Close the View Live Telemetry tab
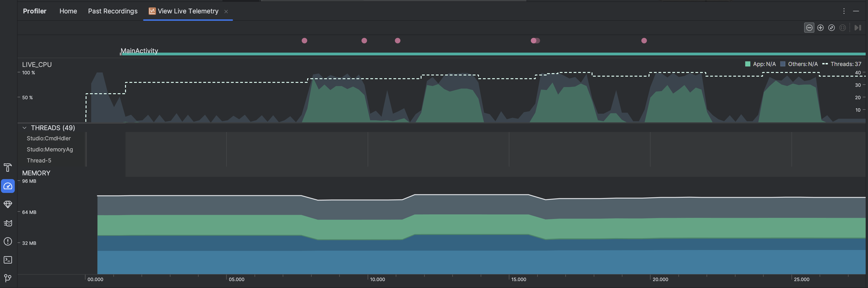The width and height of the screenshot is (868, 288). 226,12
